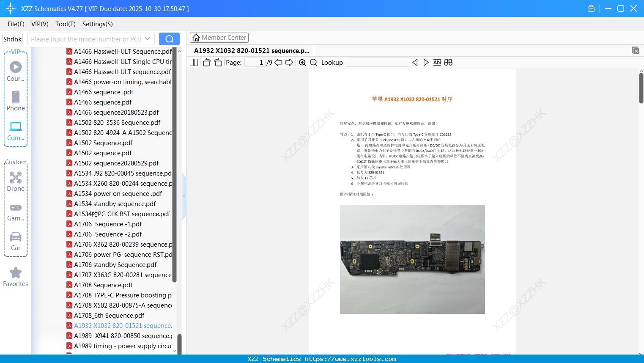Screen dimensions: 644x363
Task: Click the Lookup text field
Action: tap(378, 63)
